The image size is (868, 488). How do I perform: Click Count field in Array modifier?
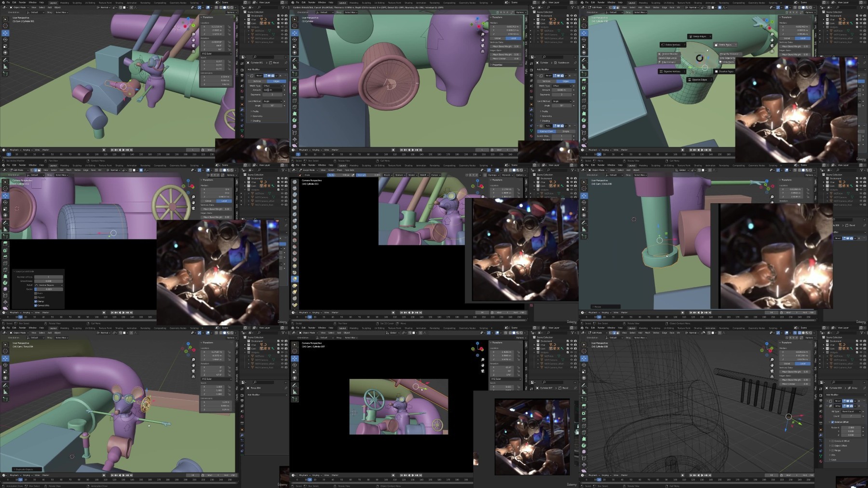851,416
